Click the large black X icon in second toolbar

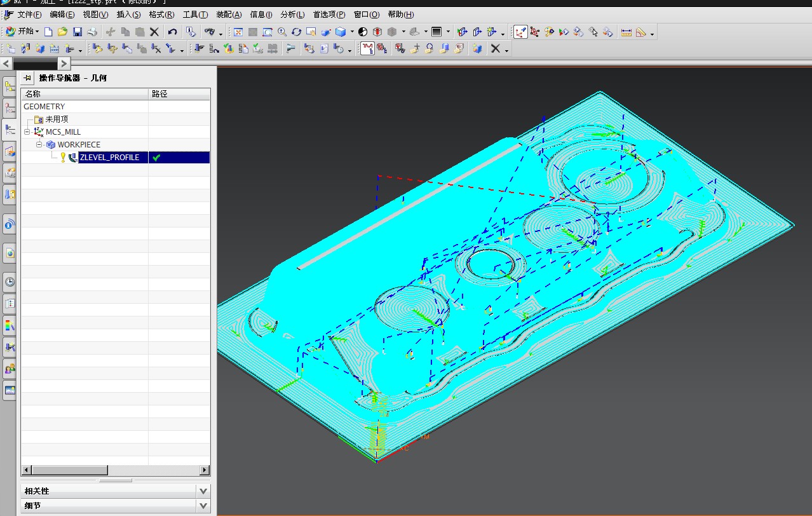tap(496, 48)
